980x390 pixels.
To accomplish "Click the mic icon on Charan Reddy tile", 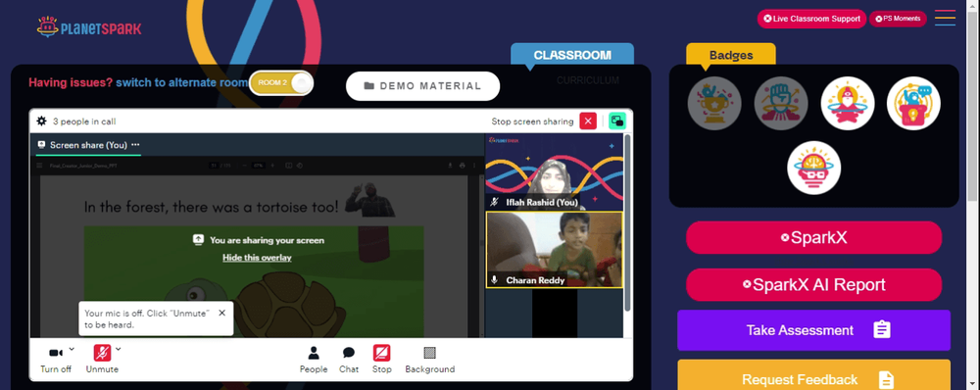I will pyautogui.click(x=494, y=280).
